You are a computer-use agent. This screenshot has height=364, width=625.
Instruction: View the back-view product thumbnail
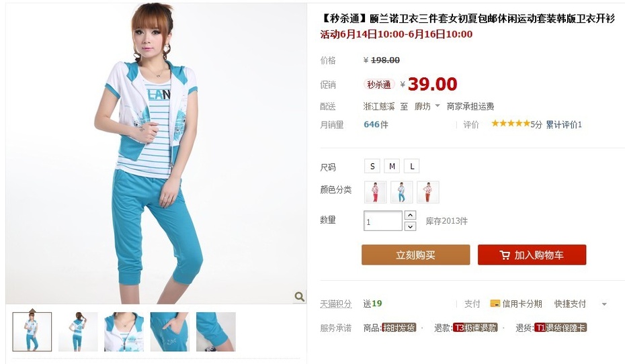(78, 332)
